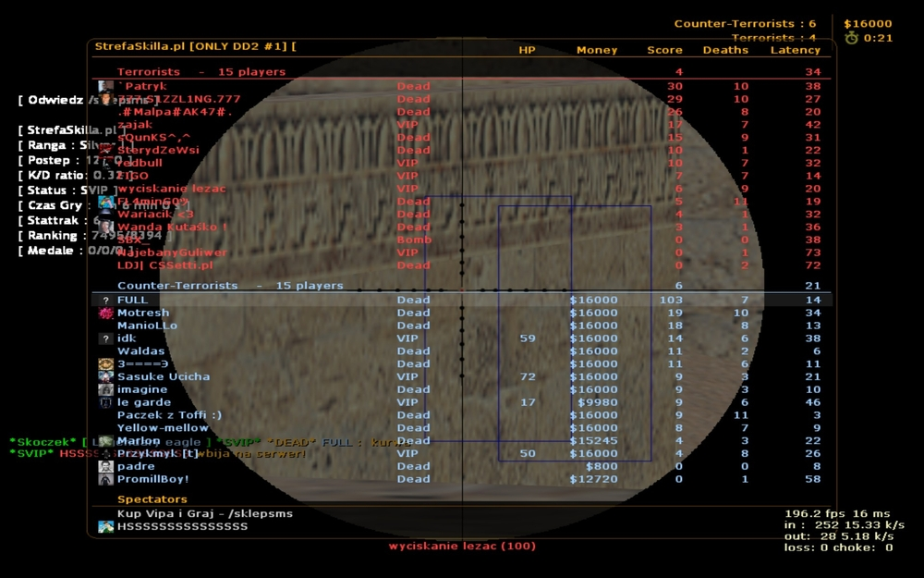Click the Latency column header
924x578 pixels.
796,50
